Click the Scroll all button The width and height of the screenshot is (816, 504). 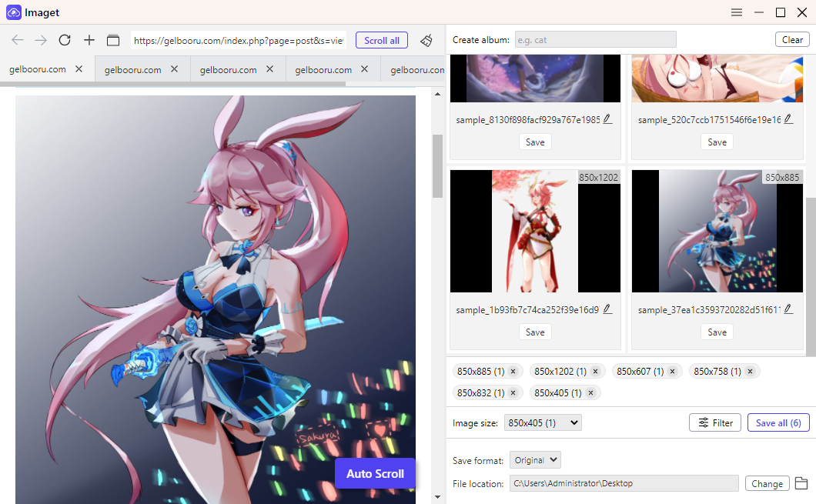click(x=382, y=41)
